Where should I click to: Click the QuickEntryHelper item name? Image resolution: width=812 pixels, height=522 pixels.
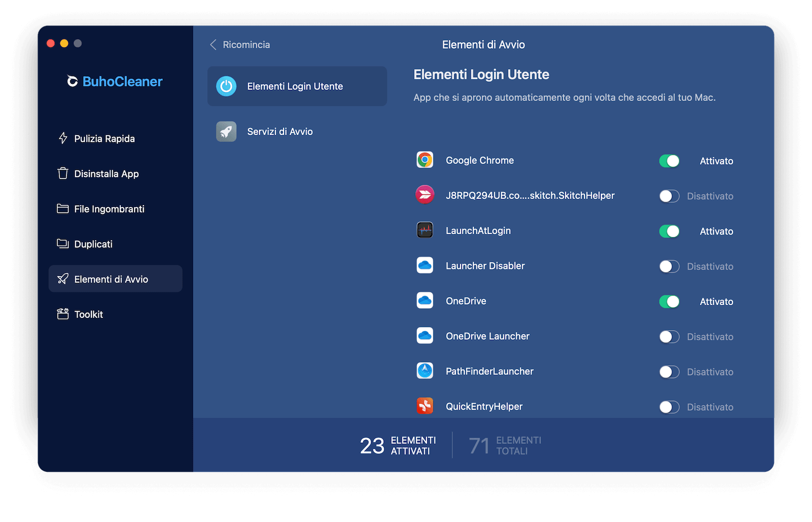(484, 406)
